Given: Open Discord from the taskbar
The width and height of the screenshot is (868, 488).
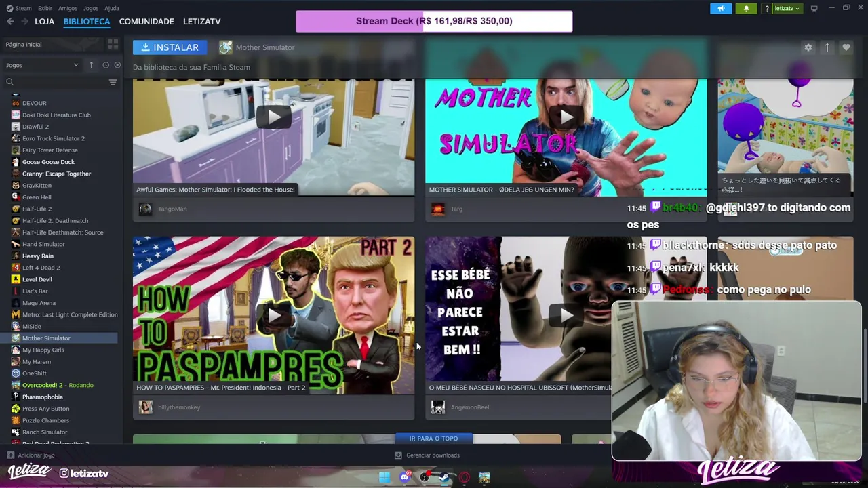Looking at the screenshot, I should (405, 477).
